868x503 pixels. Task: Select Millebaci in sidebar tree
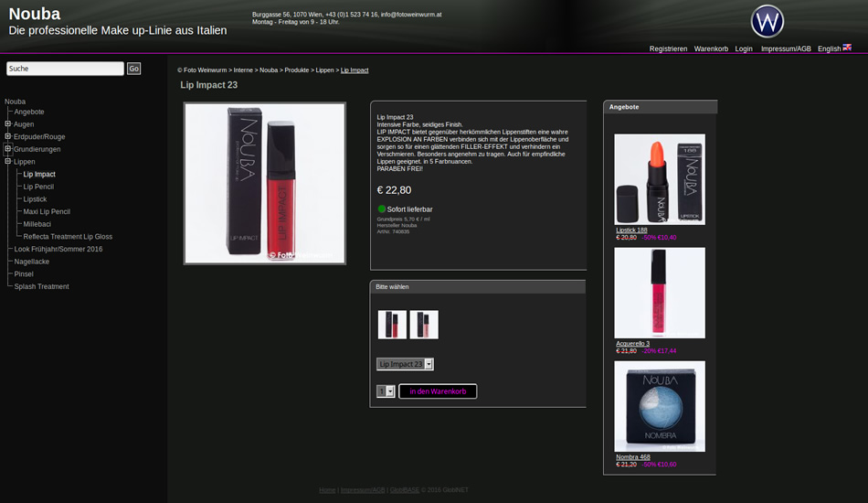37,224
